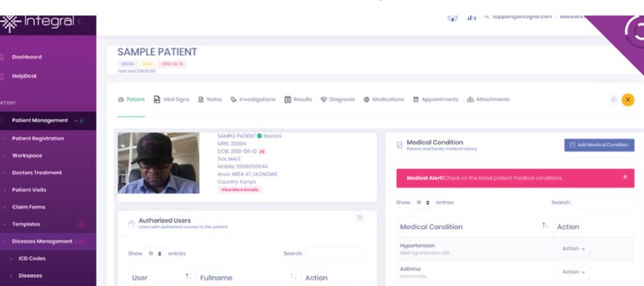Click the View More Details link
This screenshot has width=644, height=286.
240,189
